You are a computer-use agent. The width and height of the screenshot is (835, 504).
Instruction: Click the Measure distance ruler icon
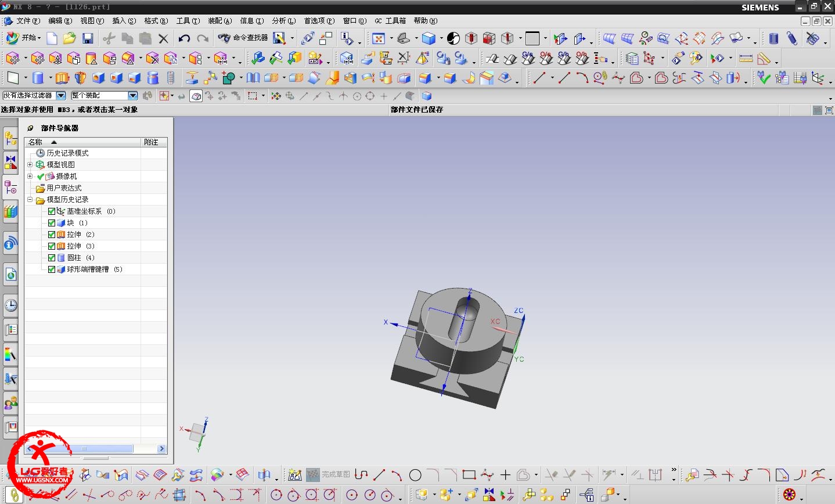click(746, 58)
